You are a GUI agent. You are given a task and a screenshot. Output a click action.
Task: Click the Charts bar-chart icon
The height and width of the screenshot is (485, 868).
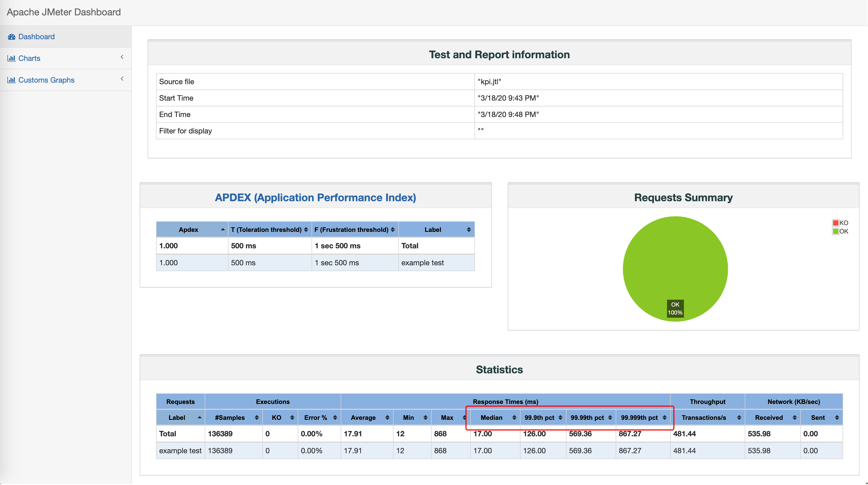pos(11,58)
